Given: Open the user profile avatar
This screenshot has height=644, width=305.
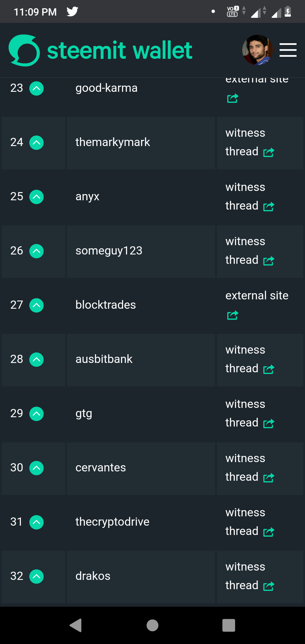Looking at the screenshot, I should coord(257,50).
